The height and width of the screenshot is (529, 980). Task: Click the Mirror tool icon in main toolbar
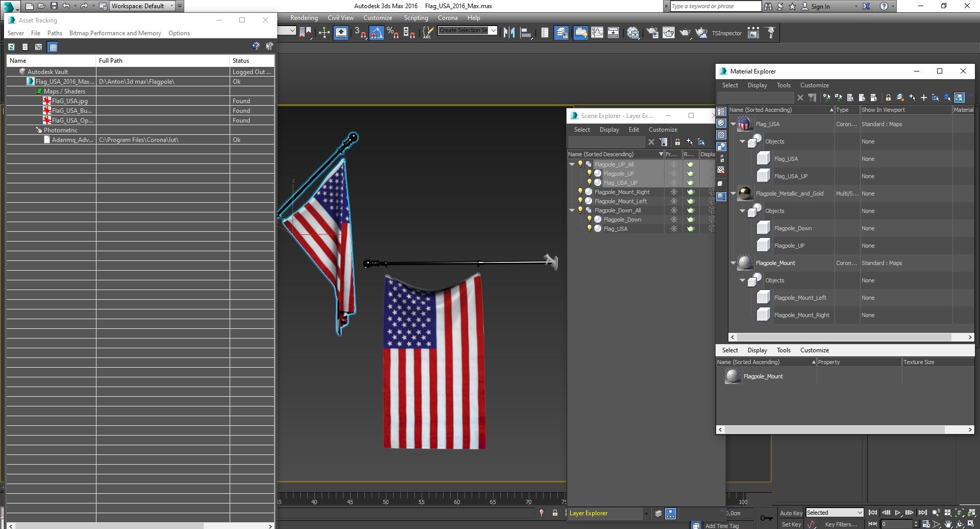(509, 33)
